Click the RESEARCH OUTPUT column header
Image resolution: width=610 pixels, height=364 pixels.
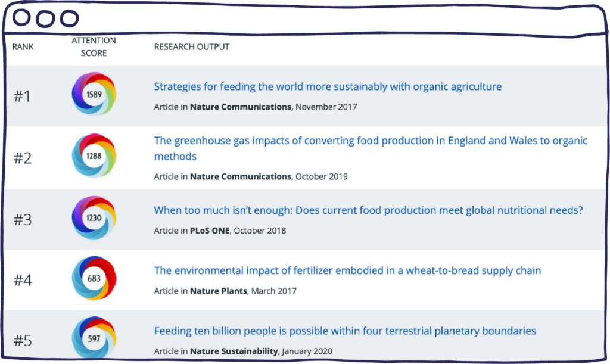[x=191, y=46]
